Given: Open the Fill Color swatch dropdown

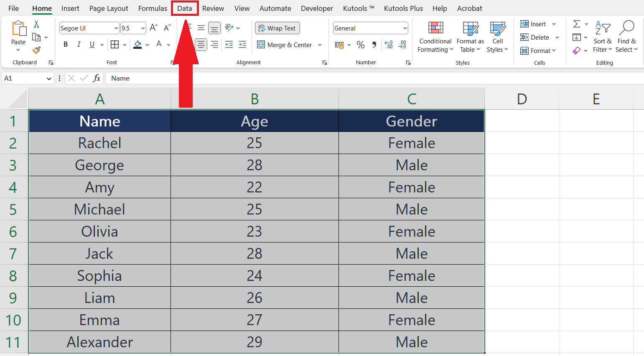Looking at the screenshot, I should coord(147,45).
